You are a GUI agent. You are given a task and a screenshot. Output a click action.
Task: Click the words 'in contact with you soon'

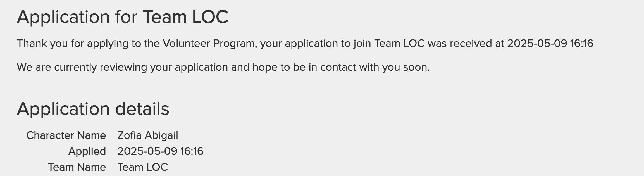(x=369, y=67)
